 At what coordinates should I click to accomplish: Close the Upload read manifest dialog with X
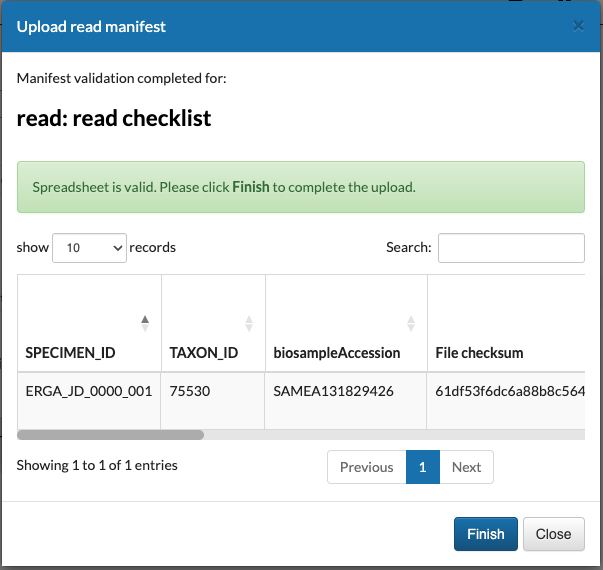tap(578, 26)
